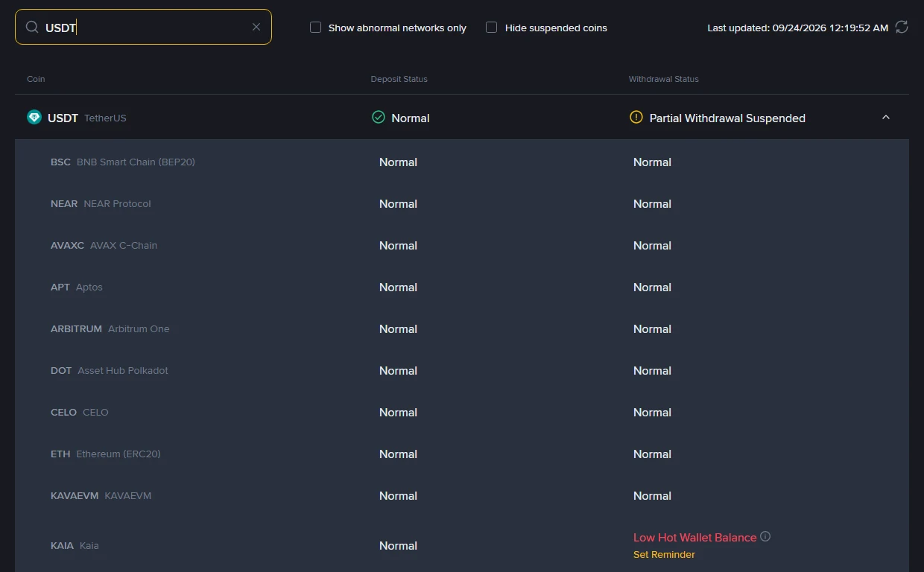Click USDT TetherUS coin name
Screen dimensions: 924x572
tap(87, 118)
